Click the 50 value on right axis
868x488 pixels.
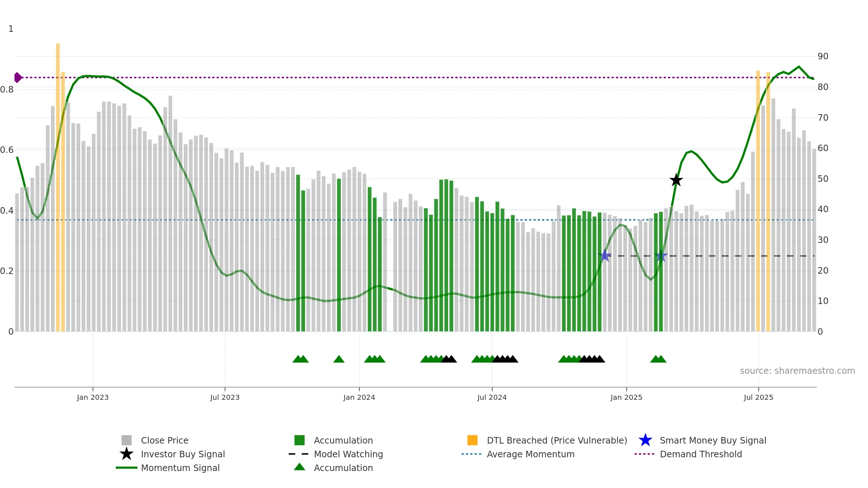coord(823,179)
